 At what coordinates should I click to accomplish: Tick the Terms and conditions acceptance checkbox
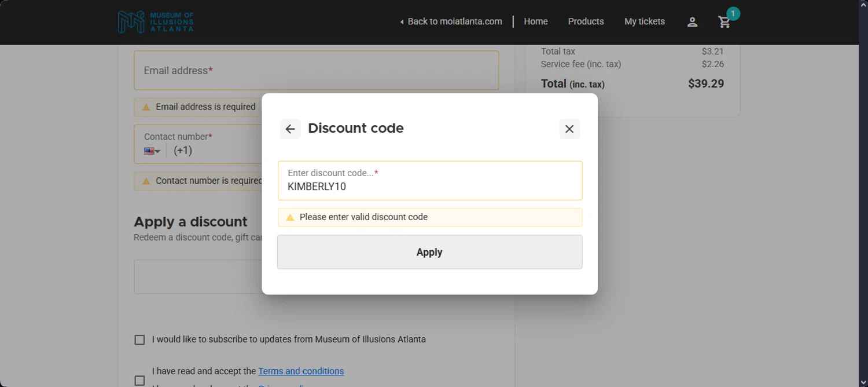coord(139,380)
